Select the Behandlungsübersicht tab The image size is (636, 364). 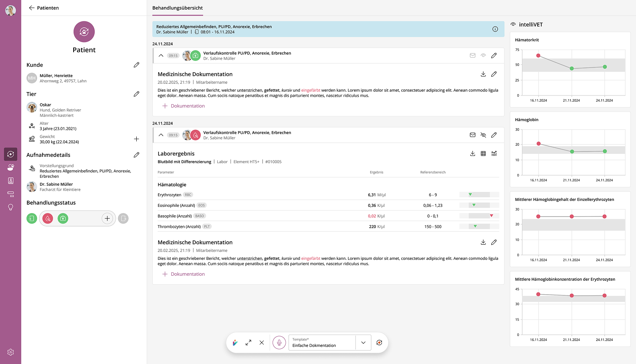pyautogui.click(x=178, y=8)
